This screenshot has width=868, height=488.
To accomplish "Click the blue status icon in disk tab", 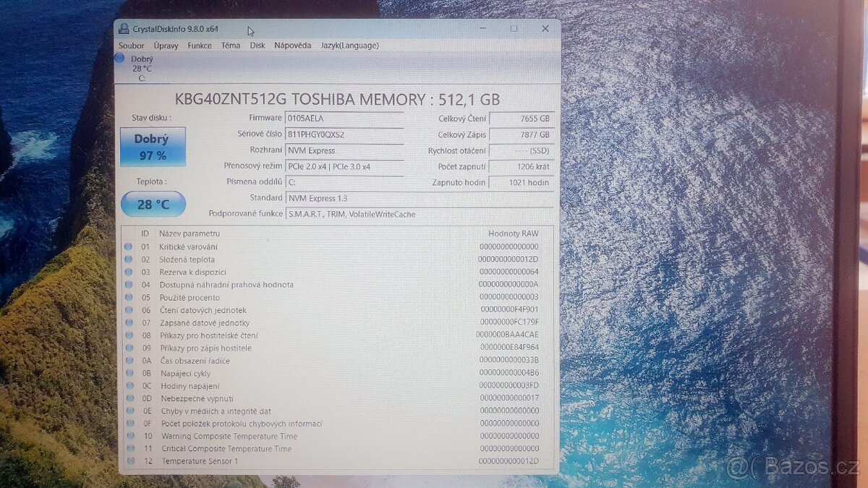I will click(120, 58).
